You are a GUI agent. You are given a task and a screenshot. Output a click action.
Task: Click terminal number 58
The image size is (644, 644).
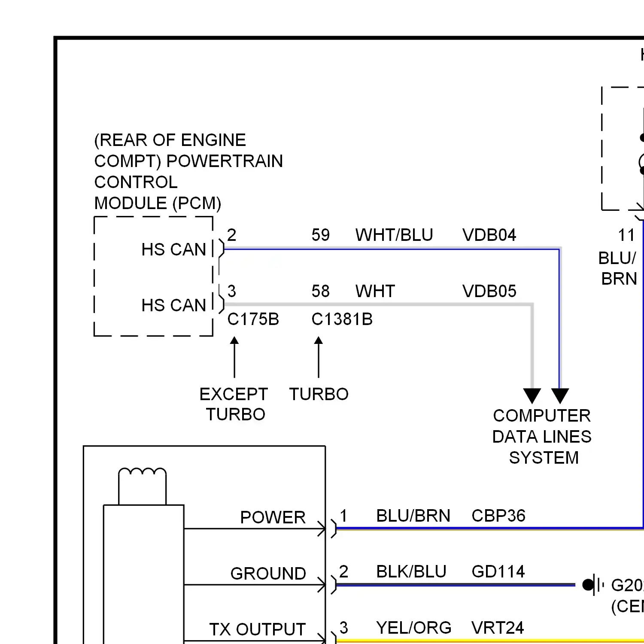[321, 291]
